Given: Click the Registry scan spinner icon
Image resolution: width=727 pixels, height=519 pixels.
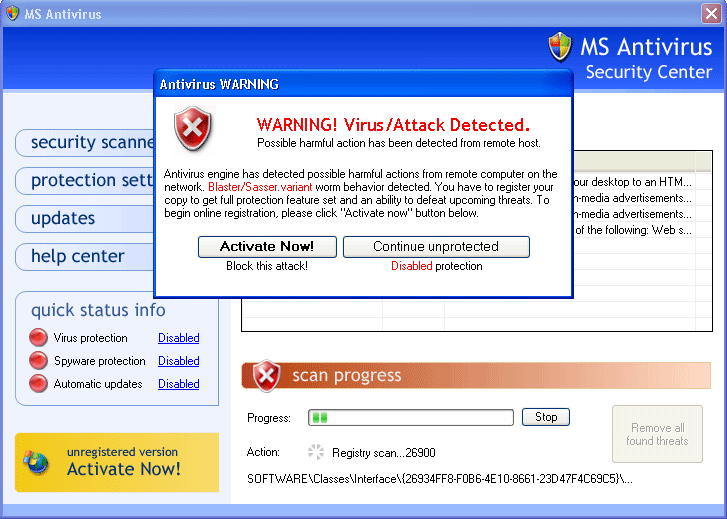Looking at the screenshot, I should pos(316,451).
